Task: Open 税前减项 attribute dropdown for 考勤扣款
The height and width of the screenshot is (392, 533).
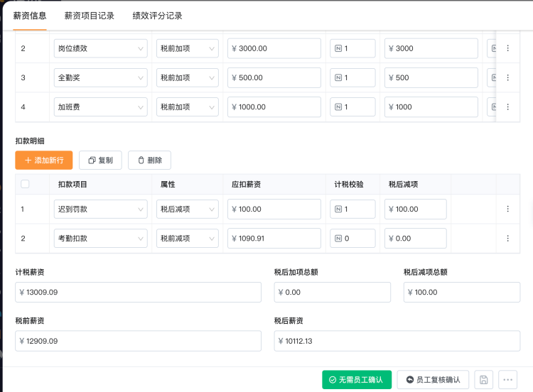Action: tap(187, 239)
